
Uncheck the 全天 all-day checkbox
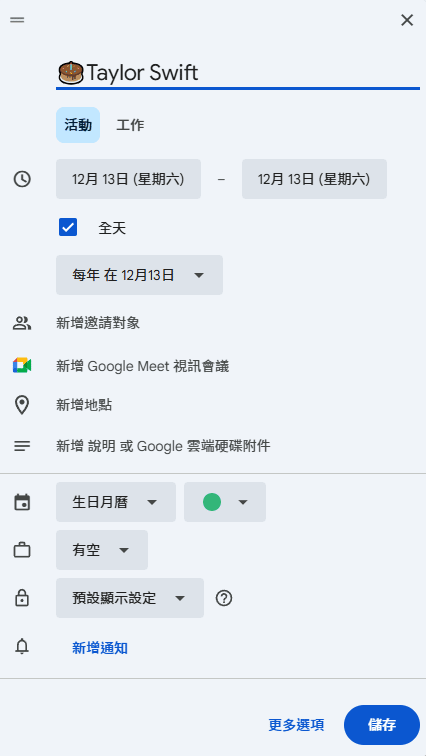coord(68,227)
